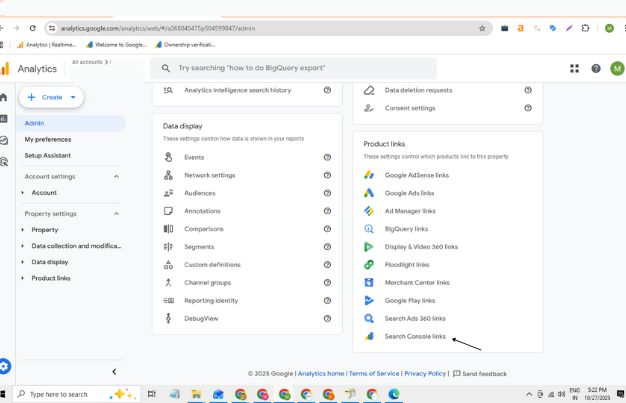Open the Create dropdown arrow
This screenshot has height=403, width=626.
73,97
